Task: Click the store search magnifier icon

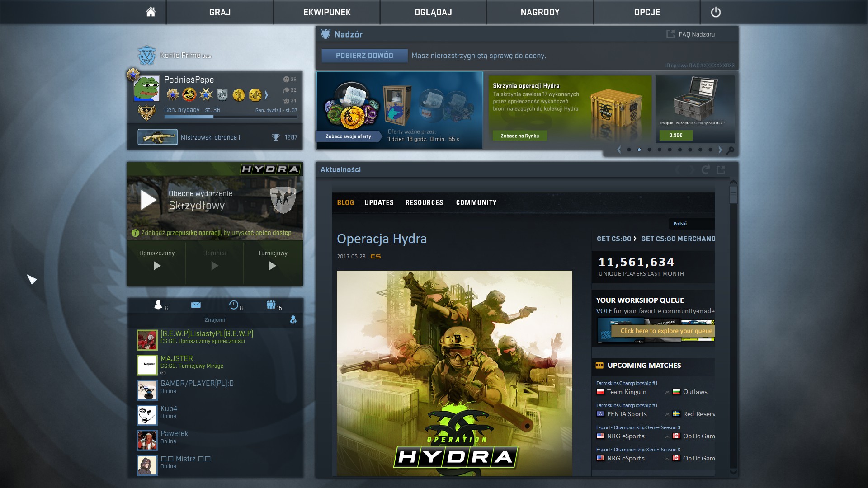Action: tap(730, 150)
